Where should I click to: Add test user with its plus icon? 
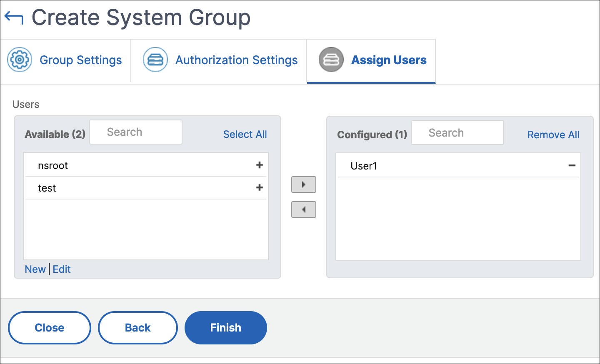tap(260, 188)
